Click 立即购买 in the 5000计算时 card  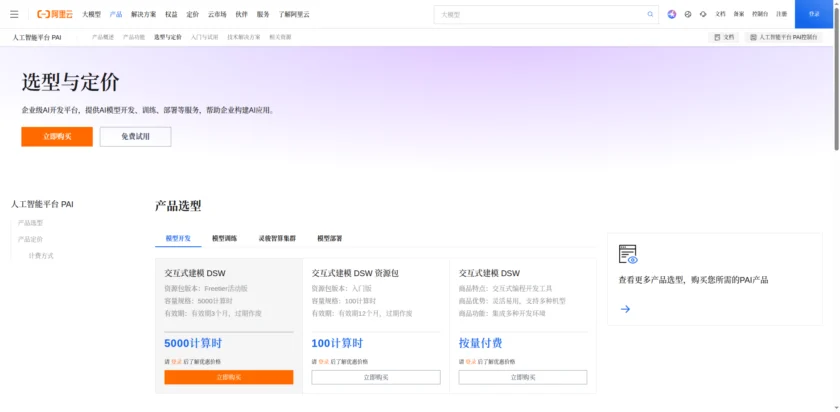pos(229,377)
